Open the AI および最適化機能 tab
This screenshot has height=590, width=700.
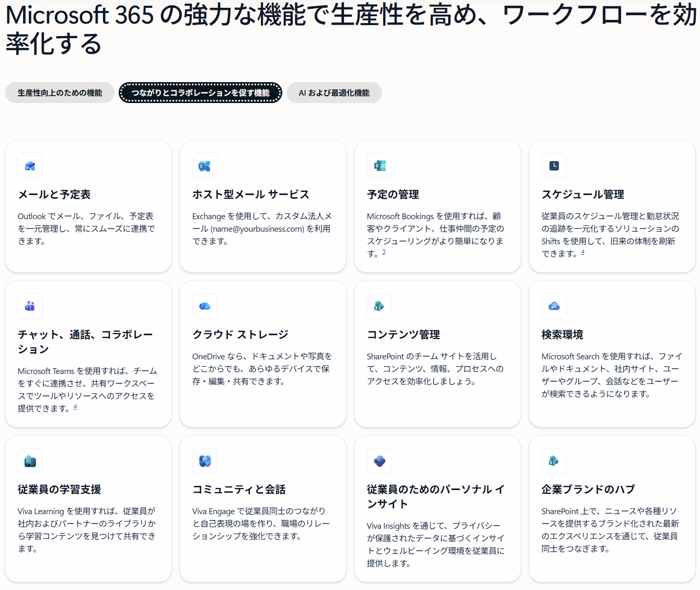(334, 93)
